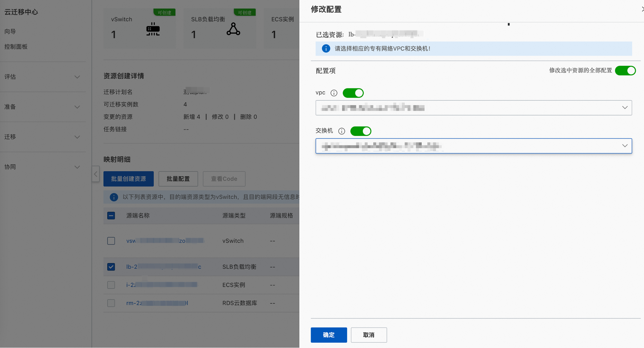Click the info icon in vSwitch list notice
This screenshot has width=644, height=348.
(114, 197)
